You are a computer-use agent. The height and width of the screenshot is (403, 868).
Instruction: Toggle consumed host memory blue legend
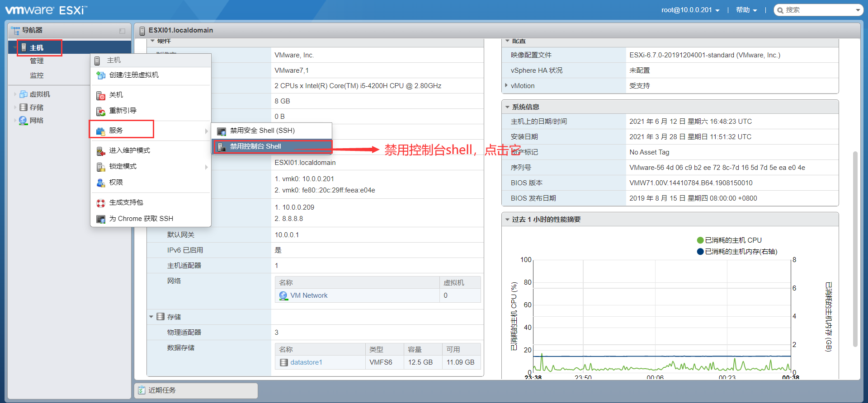(737, 252)
